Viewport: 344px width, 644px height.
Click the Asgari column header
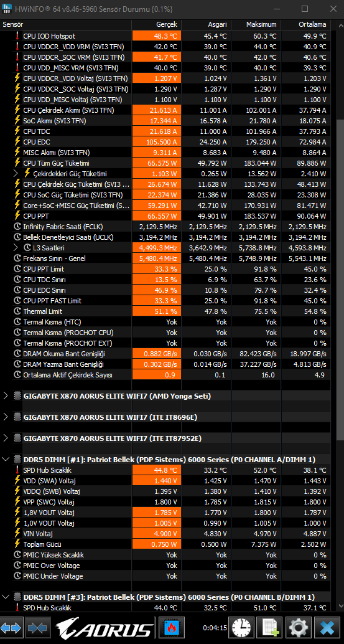pyautogui.click(x=207, y=25)
